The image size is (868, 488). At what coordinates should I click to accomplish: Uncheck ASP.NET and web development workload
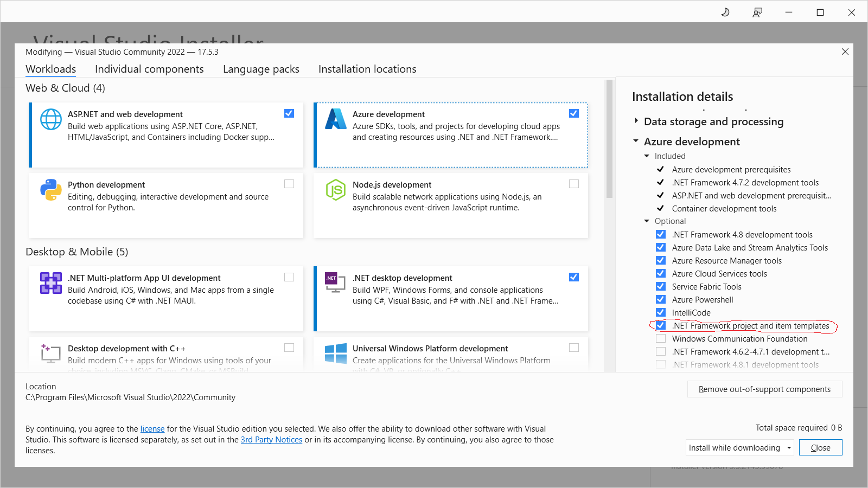pyautogui.click(x=289, y=113)
